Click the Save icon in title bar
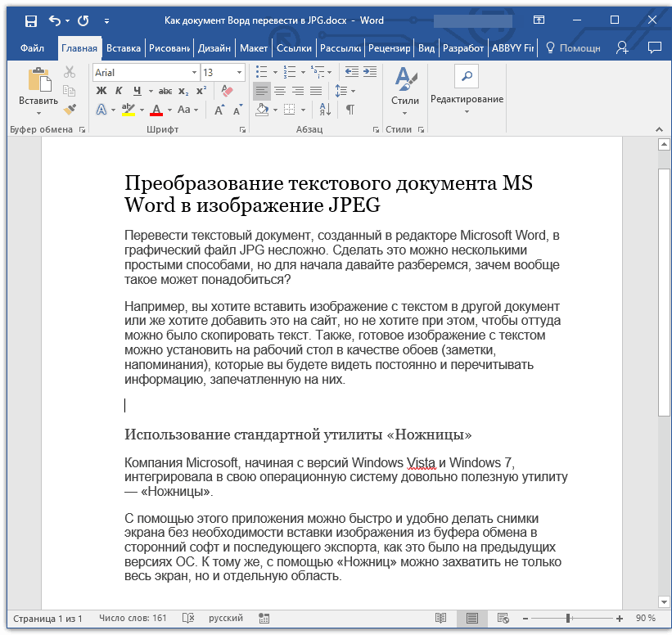Viewport: 672px width, 635px height. tap(31, 20)
